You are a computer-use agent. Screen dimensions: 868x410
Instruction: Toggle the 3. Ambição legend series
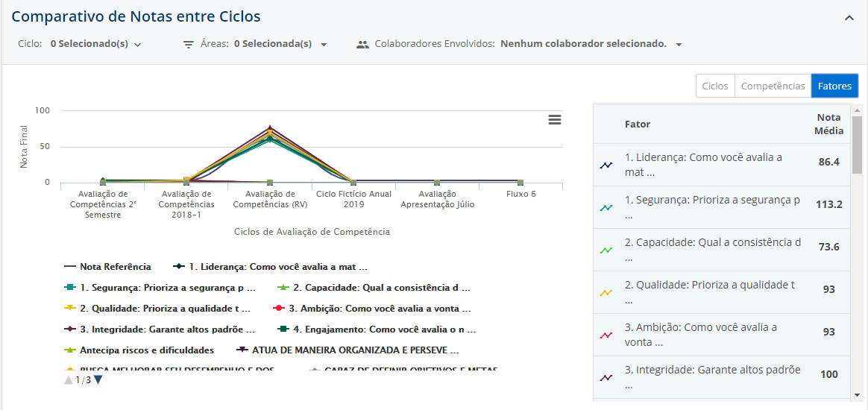click(373, 309)
